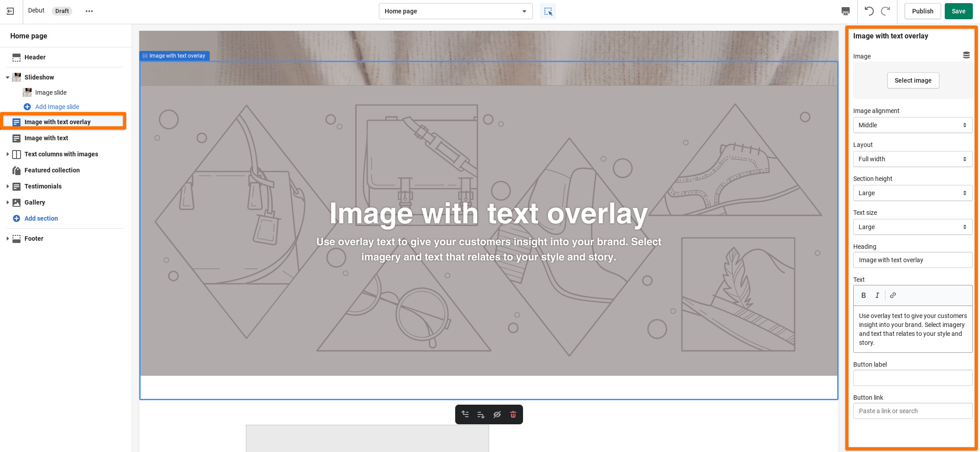The height and width of the screenshot is (452, 980).
Task: Click the Featured collection tag icon
Action: click(17, 170)
